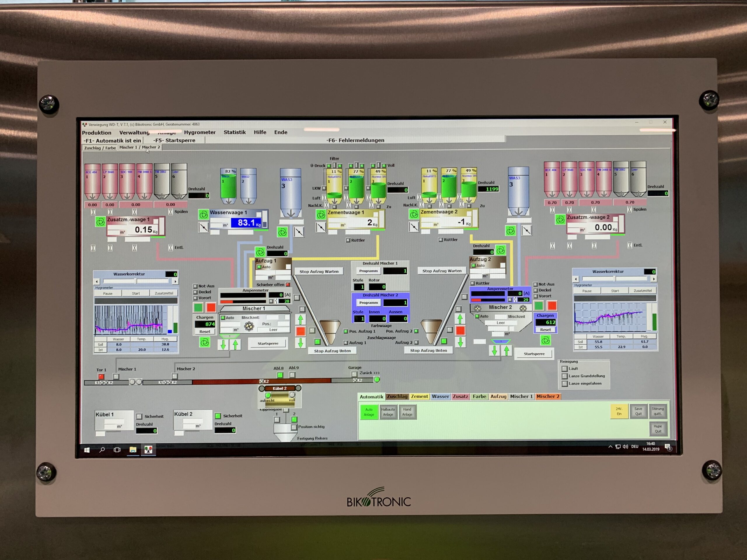747x560 pixels.
Task: Toggle the Sicherheit checkbox of Kübel 1
Action: coord(139,416)
